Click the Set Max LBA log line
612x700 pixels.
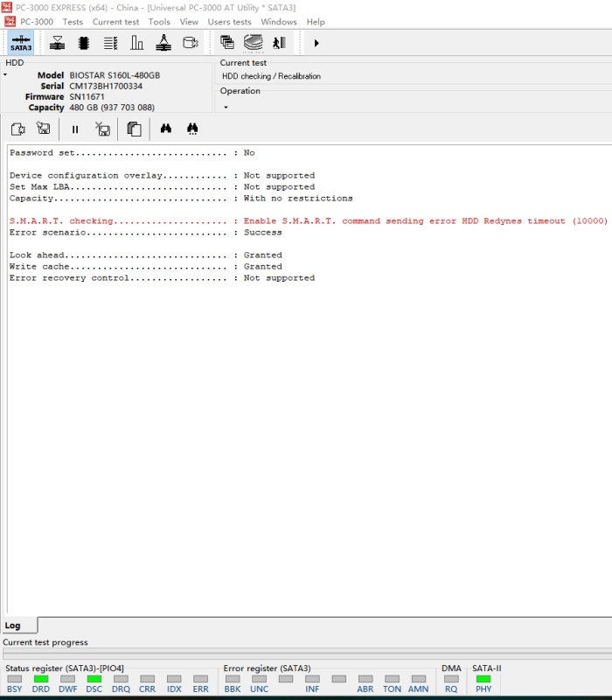[x=163, y=186]
